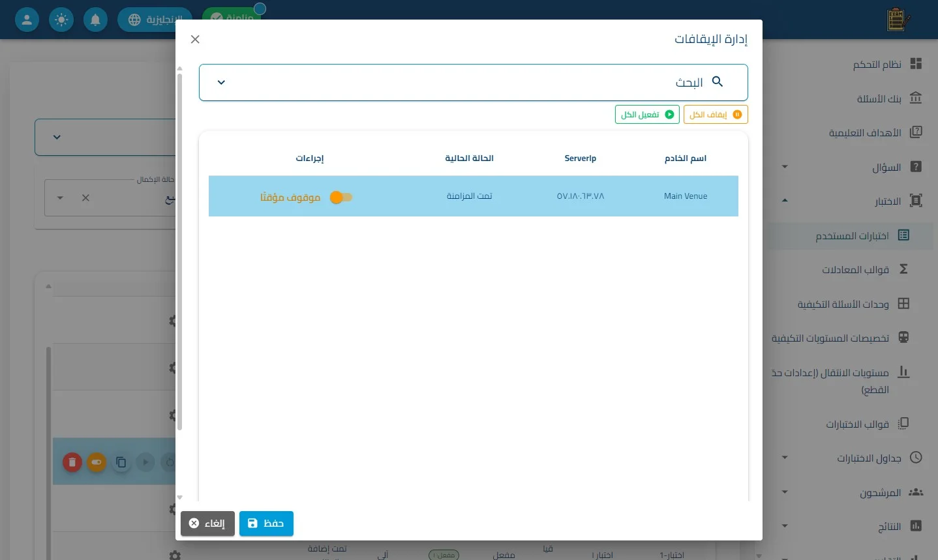Toggle the Main Venue pause switch
938x560 pixels.
coord(340,197)
